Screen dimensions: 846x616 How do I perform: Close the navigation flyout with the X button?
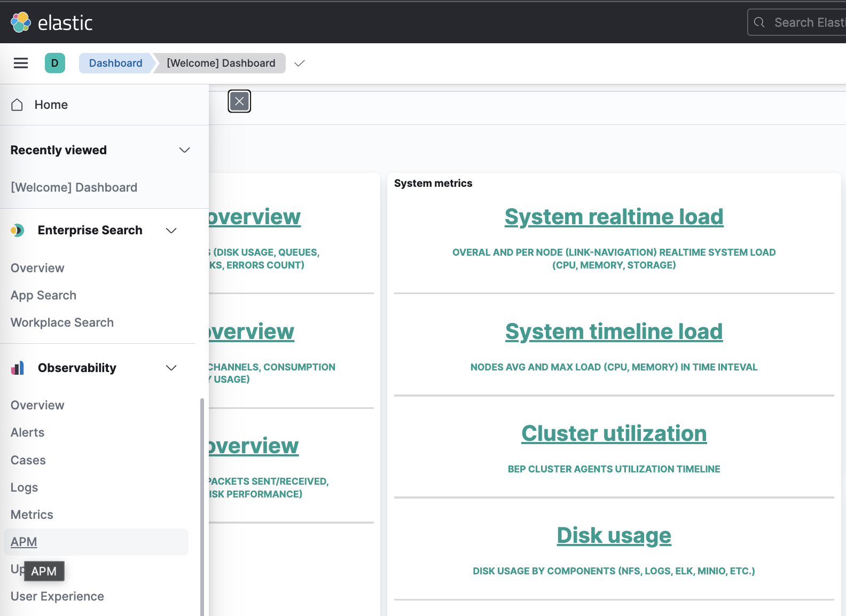tap(239, 101)
